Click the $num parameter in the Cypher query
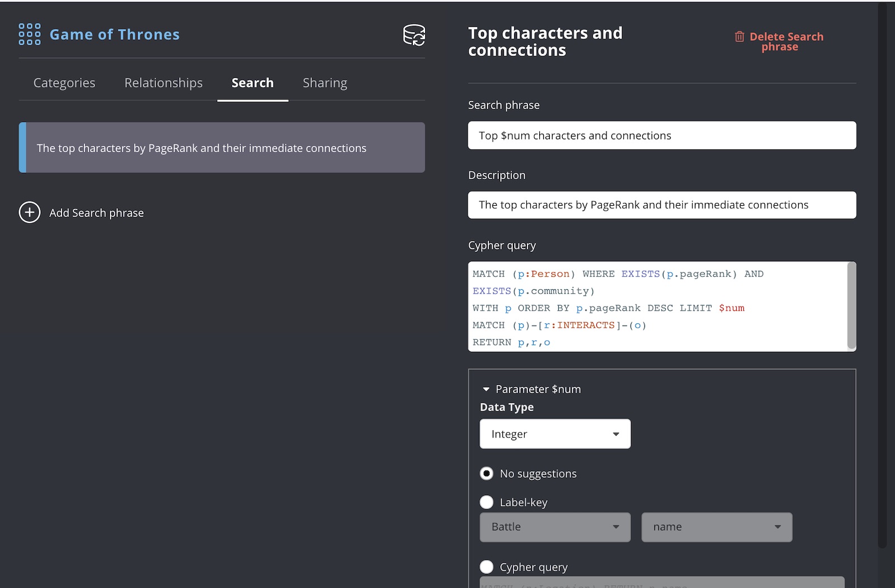Image resolution: width=895 pixels, height=588 pixels. 732,308
